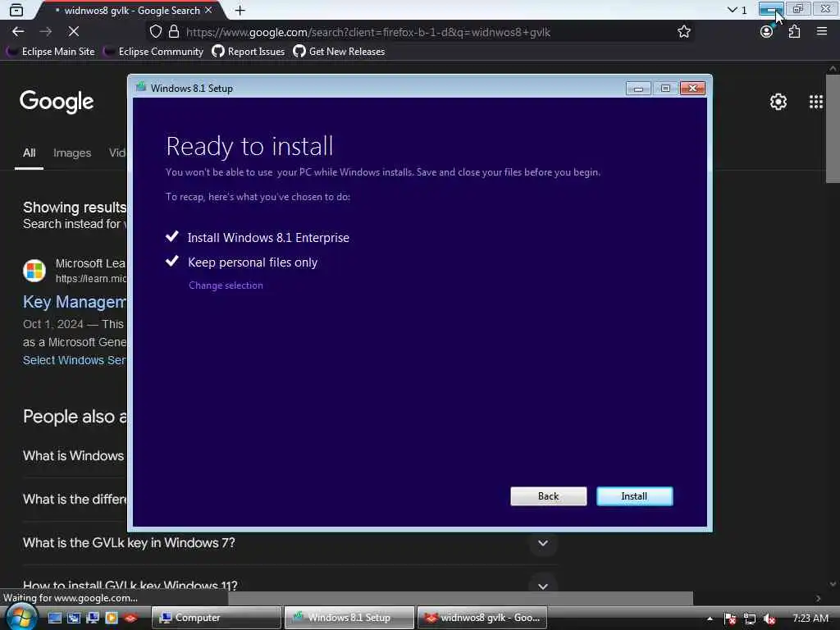
Task: Click the Firefox forward arrow
Action: [46, 32]
